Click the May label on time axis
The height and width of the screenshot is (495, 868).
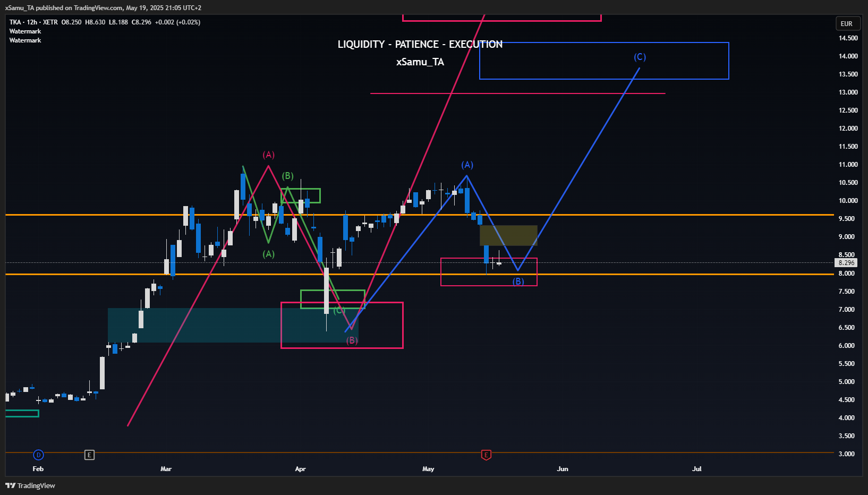click(428, 469)
